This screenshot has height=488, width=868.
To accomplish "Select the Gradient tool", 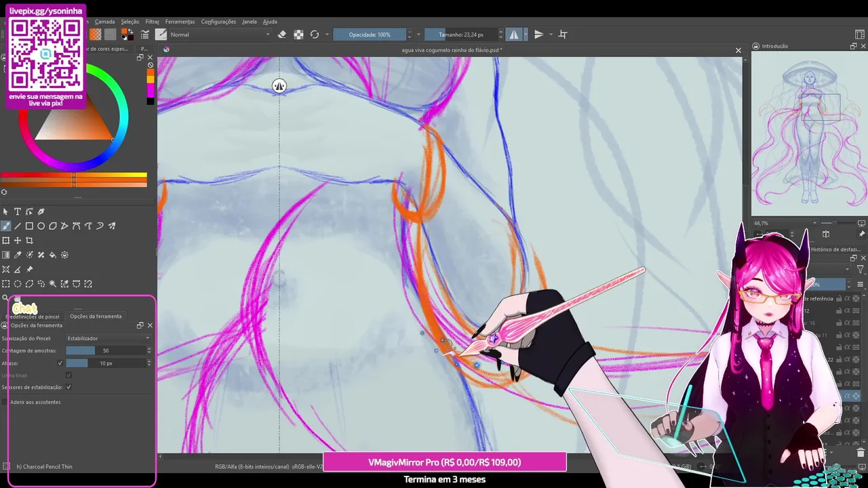I will click(6, 255).
